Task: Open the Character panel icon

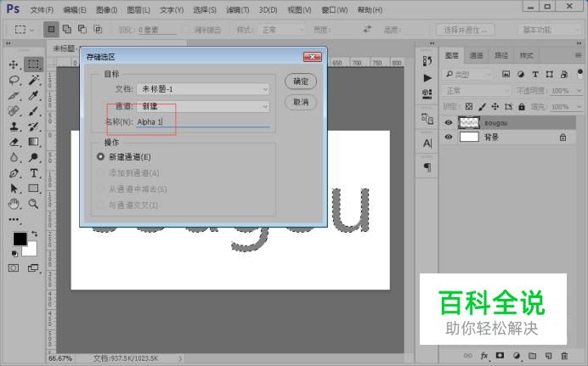Action: [427, 144]
